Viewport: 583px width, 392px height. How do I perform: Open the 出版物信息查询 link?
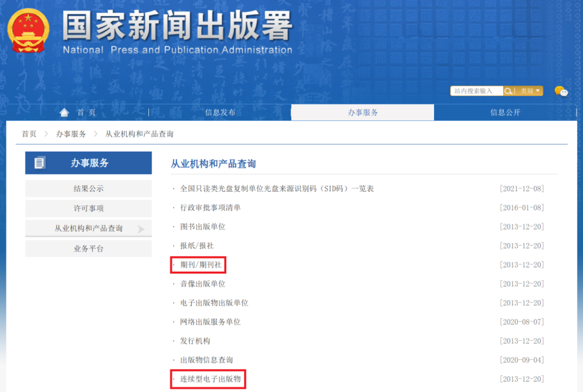coord(206,360)
